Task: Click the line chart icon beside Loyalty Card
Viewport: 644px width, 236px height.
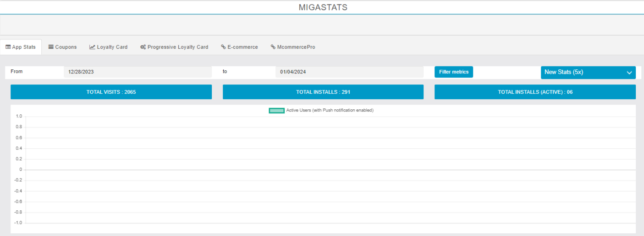Action: click(92, 47)
